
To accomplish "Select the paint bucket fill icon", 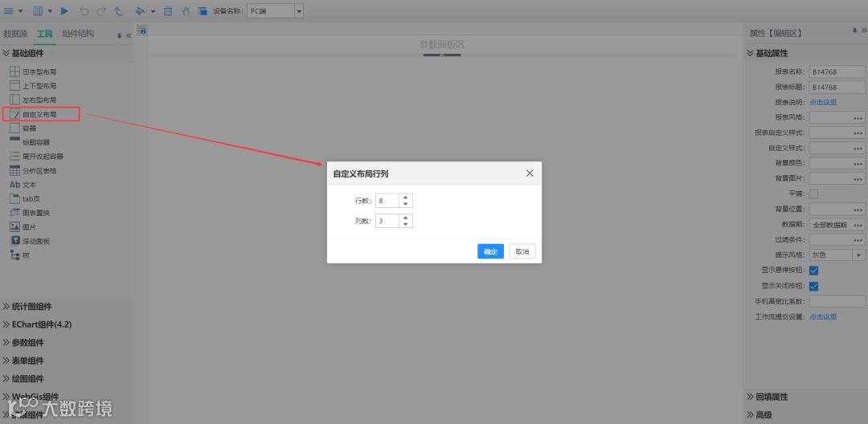I will click(141, 10).
